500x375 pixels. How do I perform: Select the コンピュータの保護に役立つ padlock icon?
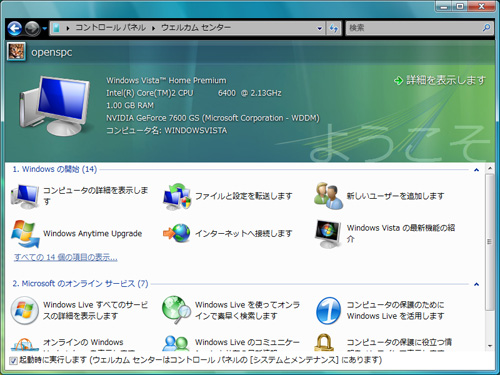click(324, 343)
